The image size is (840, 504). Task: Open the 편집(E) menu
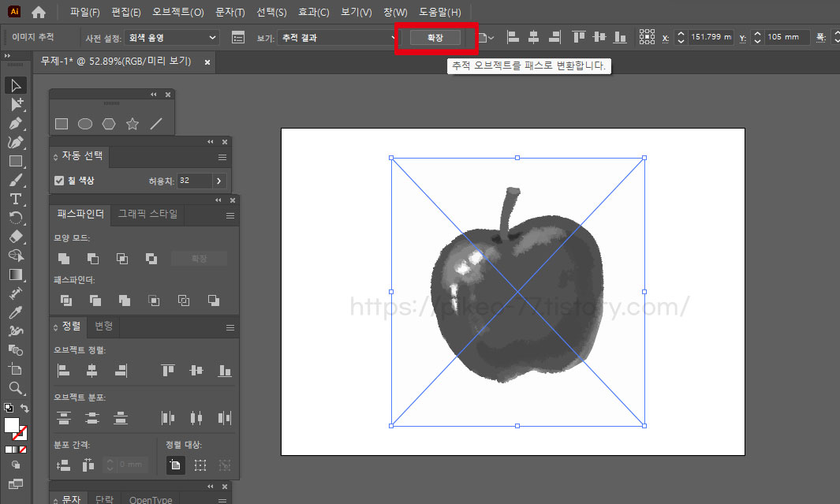click(x=126, y=12)
